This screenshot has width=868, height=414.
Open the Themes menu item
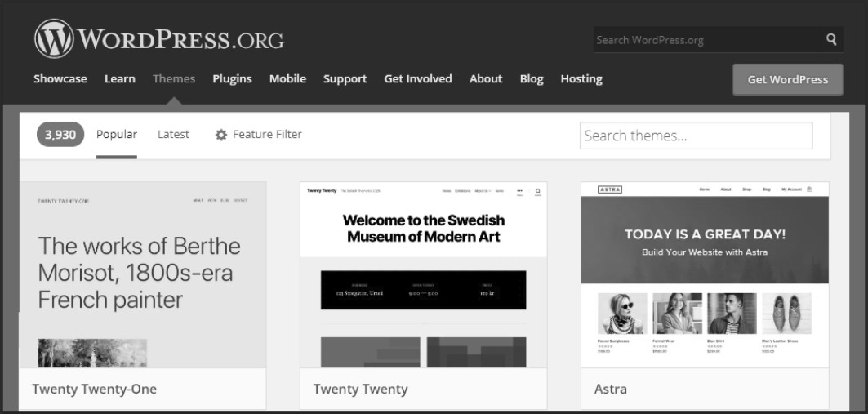point(174,78)
